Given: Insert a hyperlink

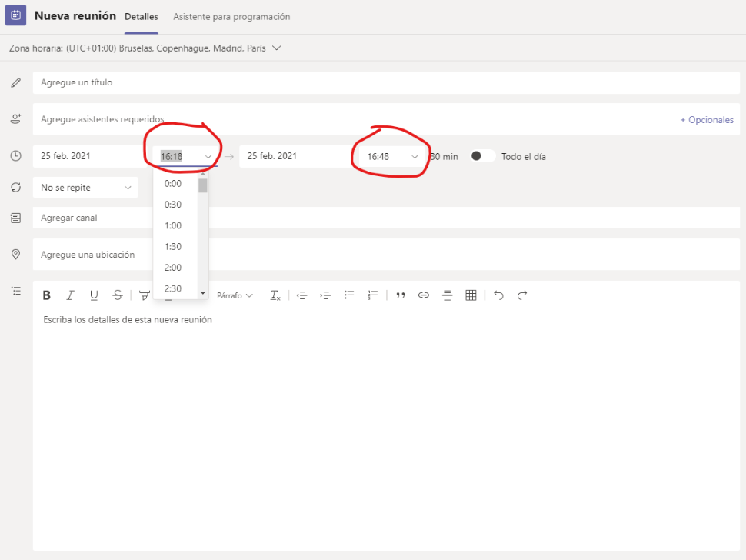Looking at the screenshot, I should coord(424,295).
